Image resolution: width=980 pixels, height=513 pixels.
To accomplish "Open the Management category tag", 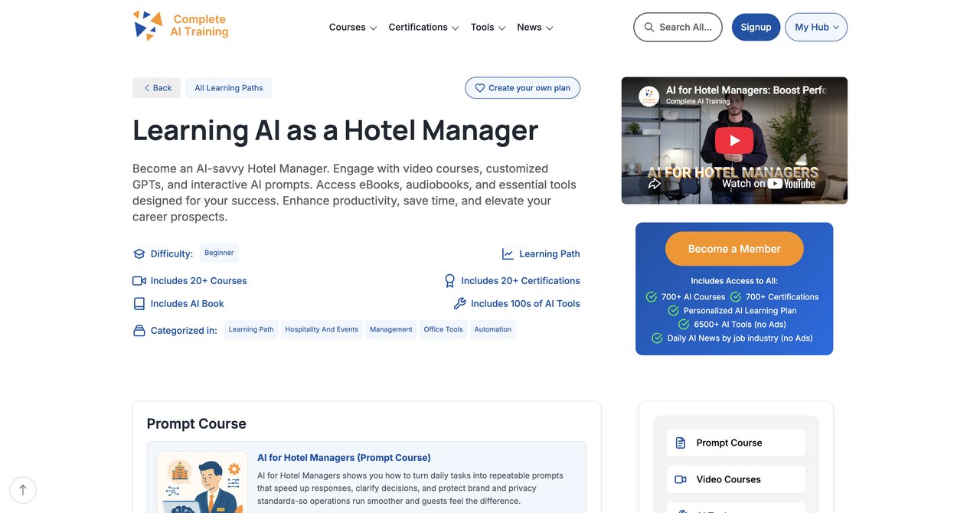I will (390, 329).
